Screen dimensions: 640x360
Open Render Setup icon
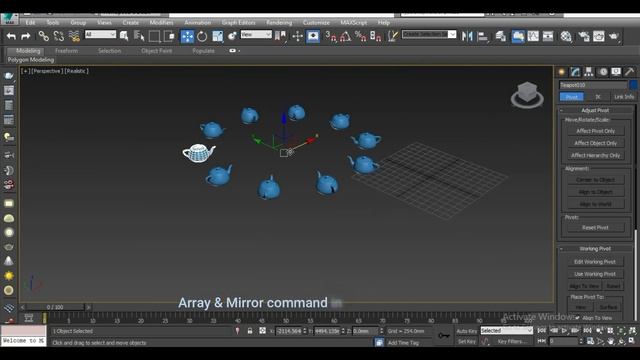[584, 36]
